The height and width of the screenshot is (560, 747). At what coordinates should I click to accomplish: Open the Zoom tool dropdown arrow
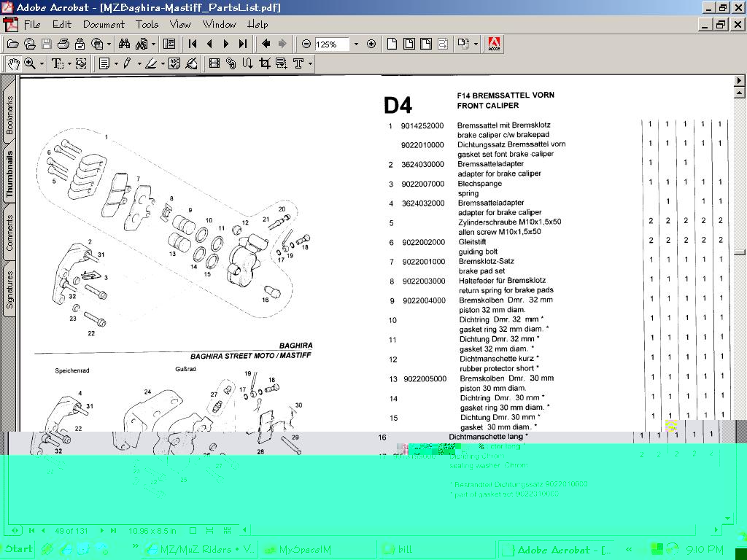pyautogui.click(x=42, y=63)
